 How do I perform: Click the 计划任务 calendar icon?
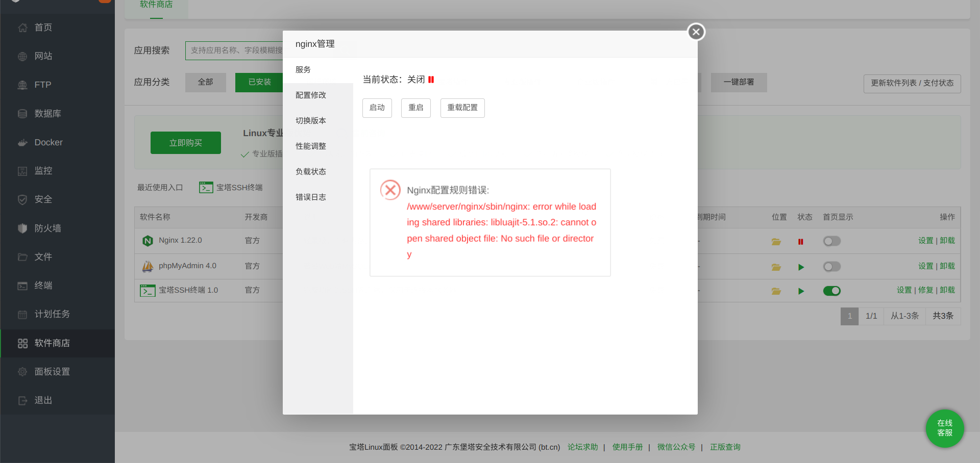(22, 315)
